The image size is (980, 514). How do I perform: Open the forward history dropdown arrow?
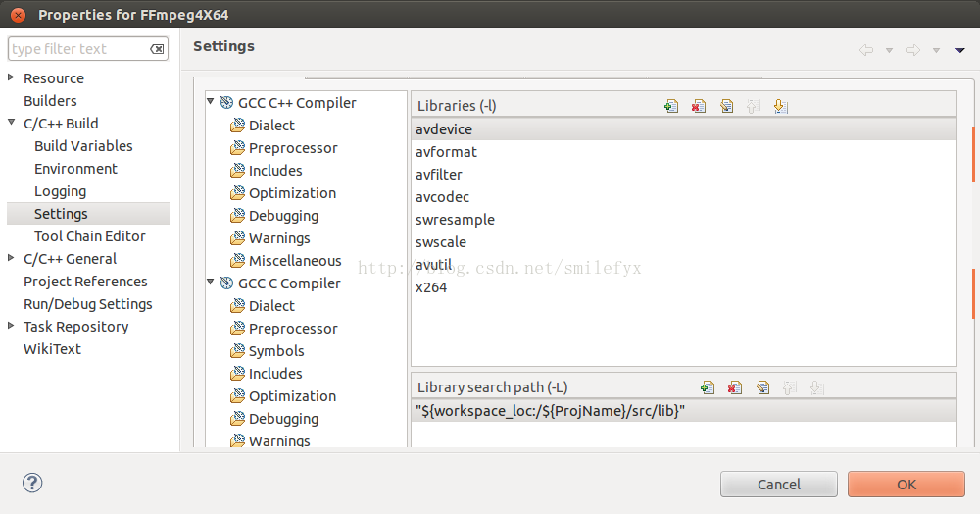click(936, 51)
